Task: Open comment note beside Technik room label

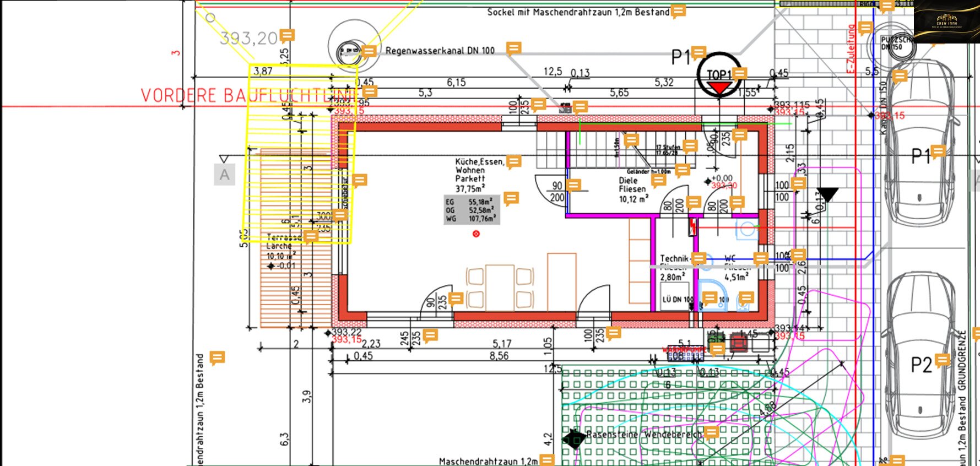Action: pos(699,258)
